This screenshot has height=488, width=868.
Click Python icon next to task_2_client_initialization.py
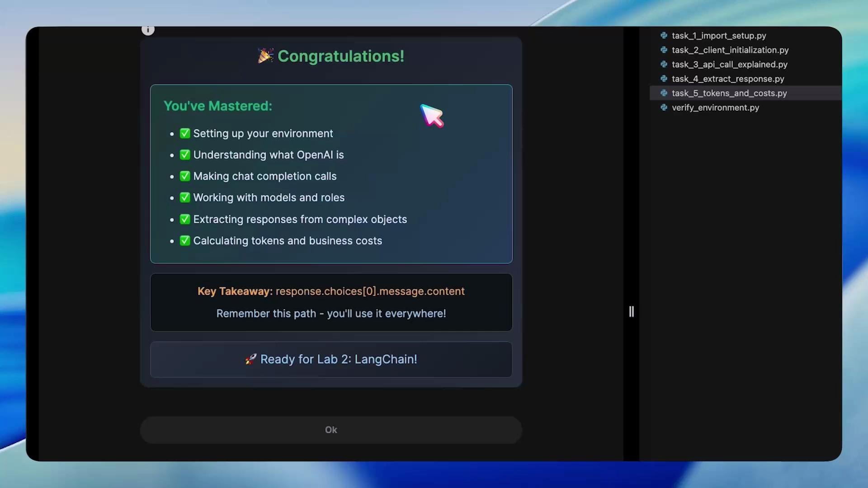(664, 50)
